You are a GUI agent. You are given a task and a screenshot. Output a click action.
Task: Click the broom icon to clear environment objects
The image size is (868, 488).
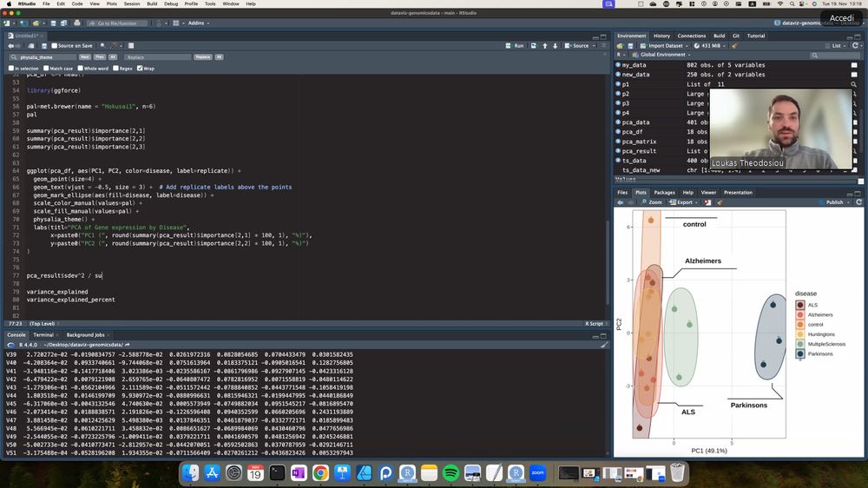click(734, 45)
